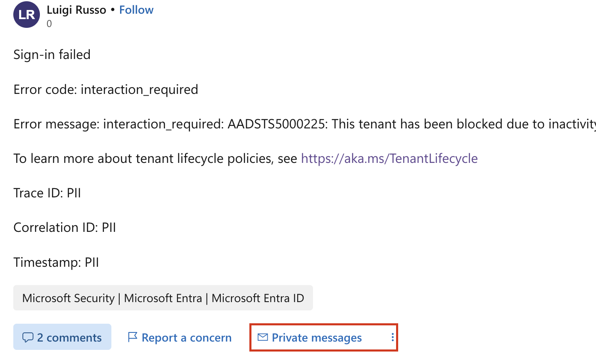Screen dimensions: 596x364
Task: Open Luigi Russo's profile name
Action: point(76,10)
